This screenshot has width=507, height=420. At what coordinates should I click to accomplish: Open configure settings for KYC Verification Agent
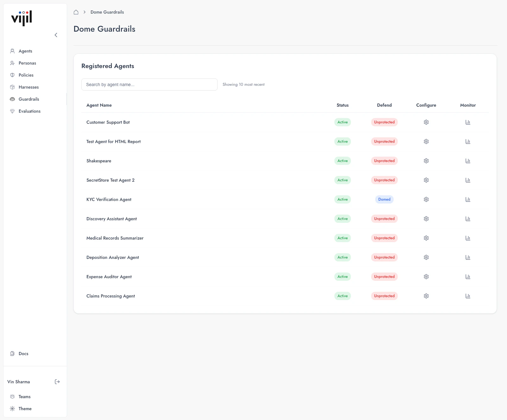(426, 199)
